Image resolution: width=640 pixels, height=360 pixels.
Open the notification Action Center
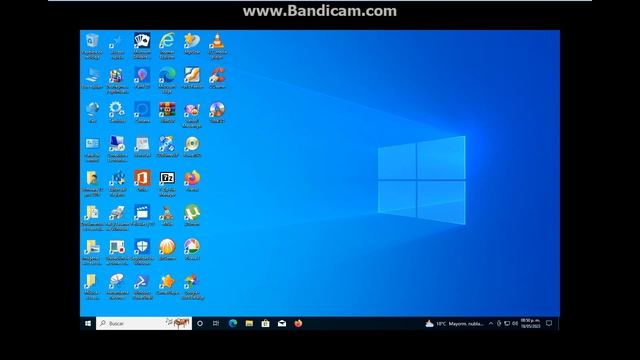[x=549, y=324]
